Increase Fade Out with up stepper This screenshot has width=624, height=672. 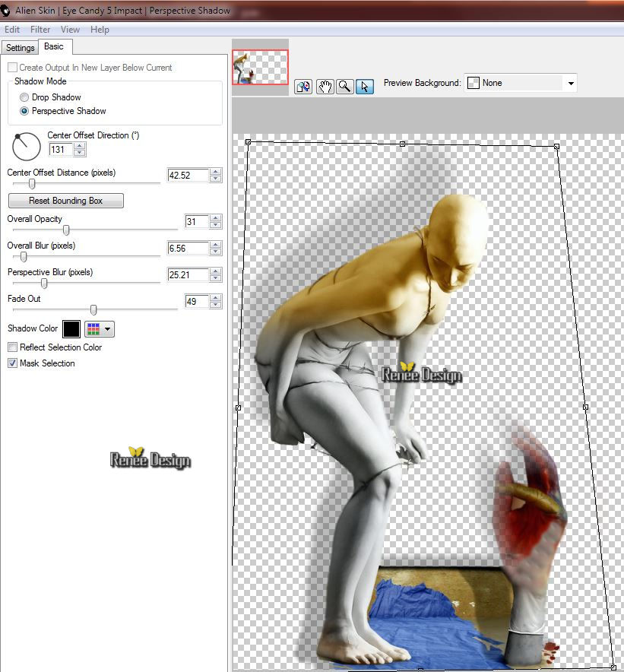click(216, 298)
